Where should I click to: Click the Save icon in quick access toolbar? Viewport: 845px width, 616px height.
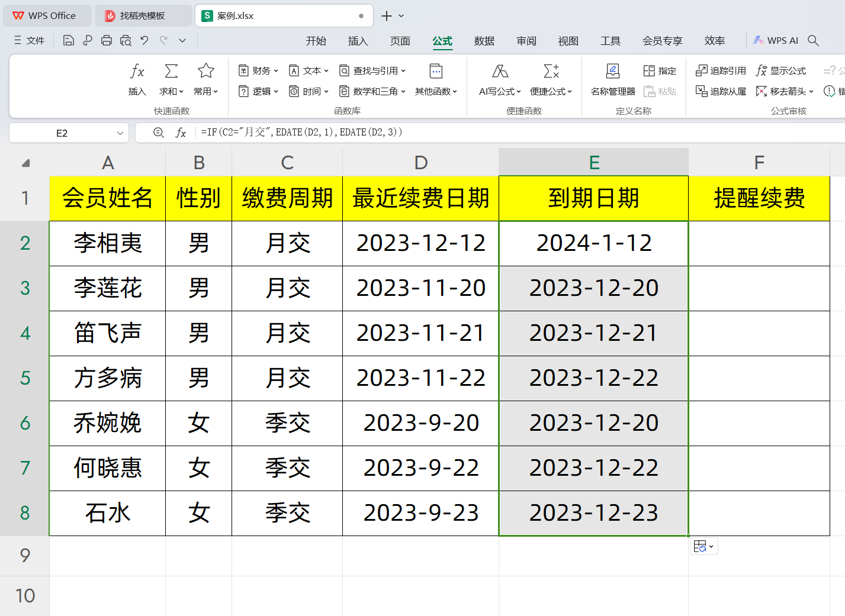click(69, 40)
